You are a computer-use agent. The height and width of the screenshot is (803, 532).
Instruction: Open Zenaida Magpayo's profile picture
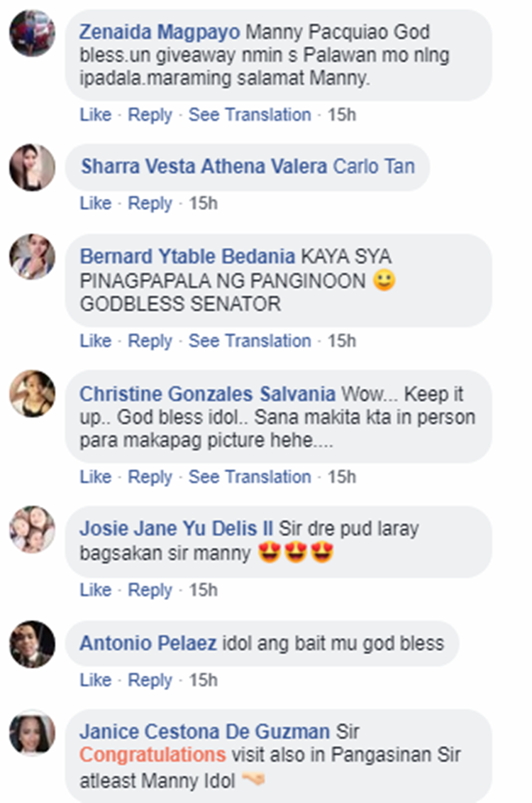point(32,33)
